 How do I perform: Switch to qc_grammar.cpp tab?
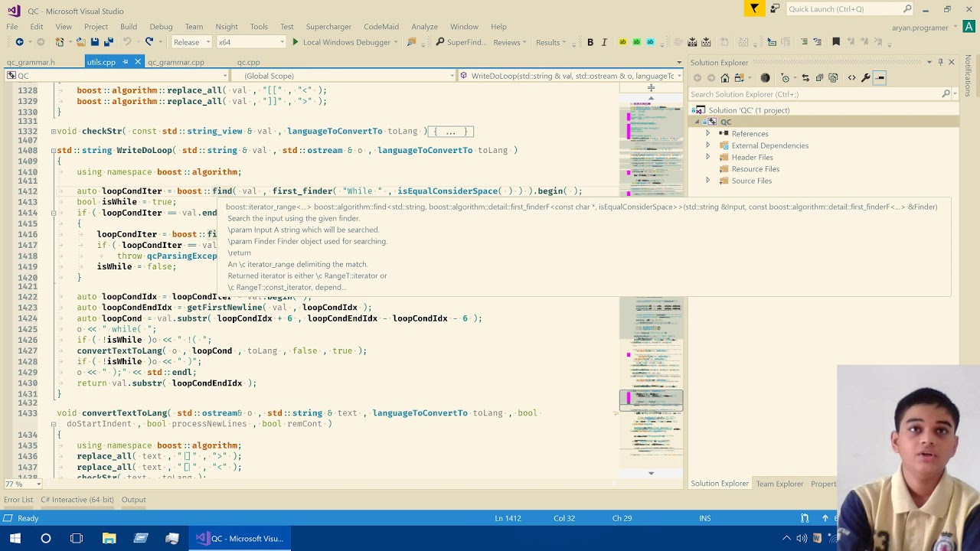coord(176,62)
